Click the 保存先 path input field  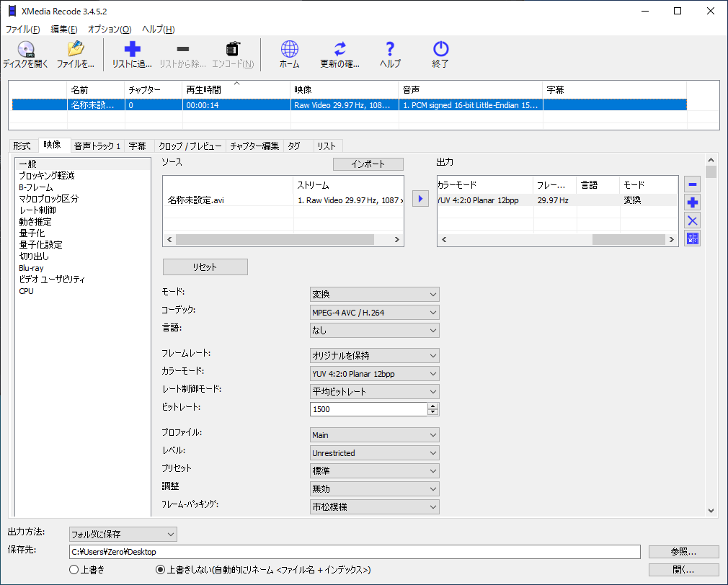[x=355, y=552]
